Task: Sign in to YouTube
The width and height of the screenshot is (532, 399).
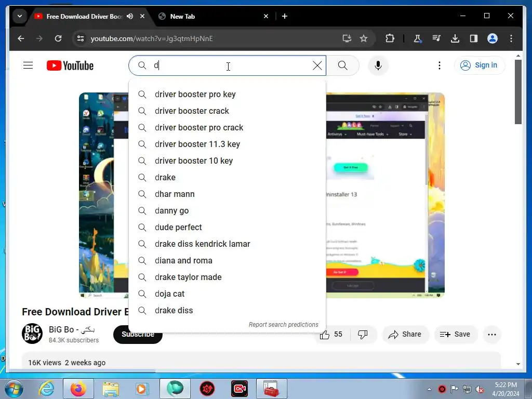Action: coord(480,65)
